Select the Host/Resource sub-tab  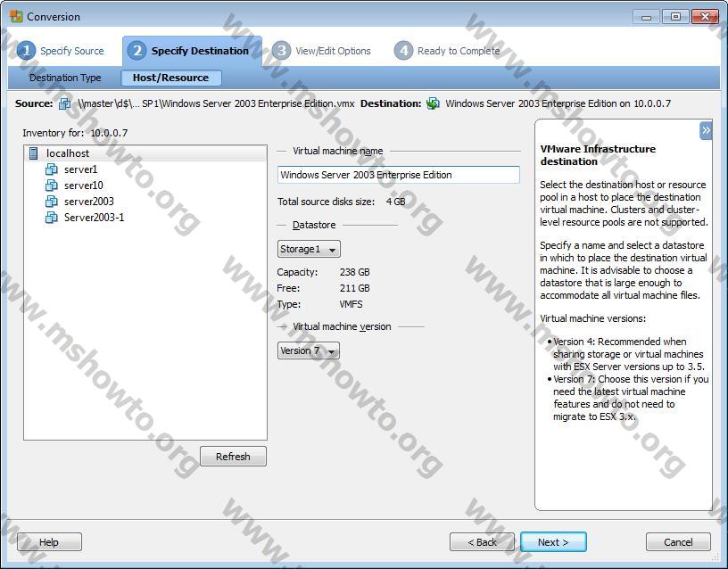click(x=171, y=78)
